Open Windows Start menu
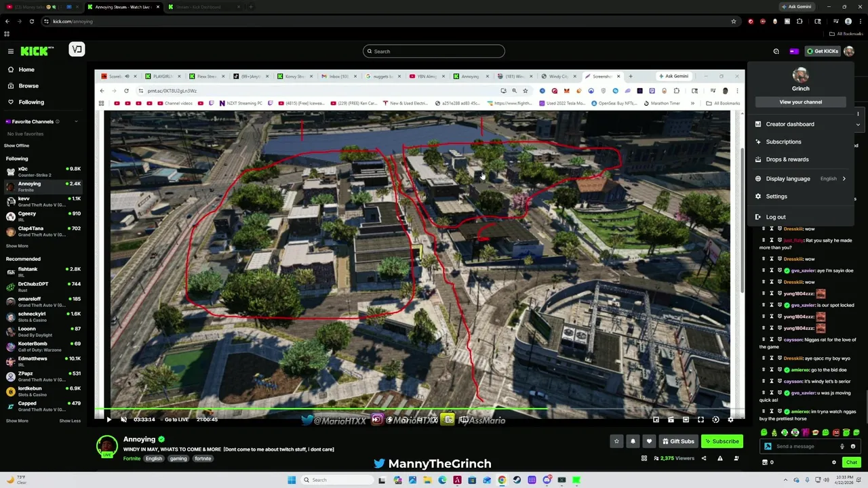Image resolution: width=868 pixels, height=488 pixels. [x=292, y=480]
